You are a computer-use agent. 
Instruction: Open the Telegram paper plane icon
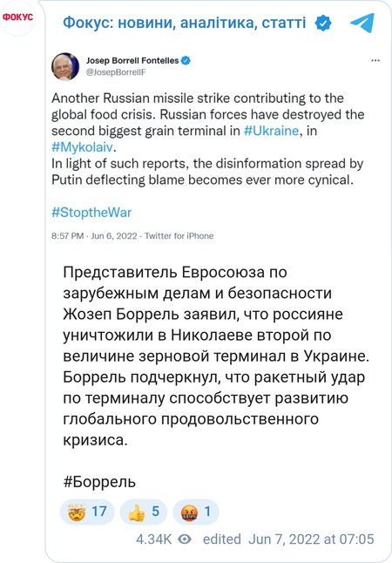[362, 23]
